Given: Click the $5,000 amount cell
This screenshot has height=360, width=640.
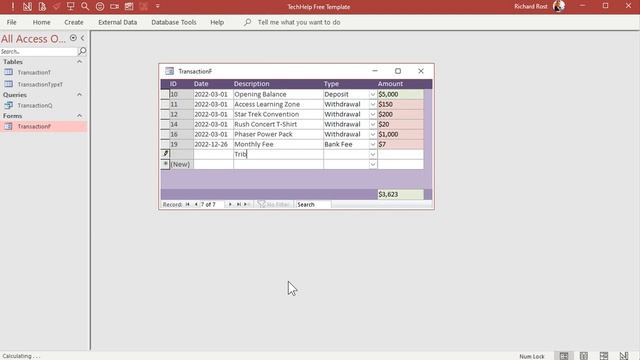Looking at the screenshot, I should pyautogui.click(x=400, y=94).
